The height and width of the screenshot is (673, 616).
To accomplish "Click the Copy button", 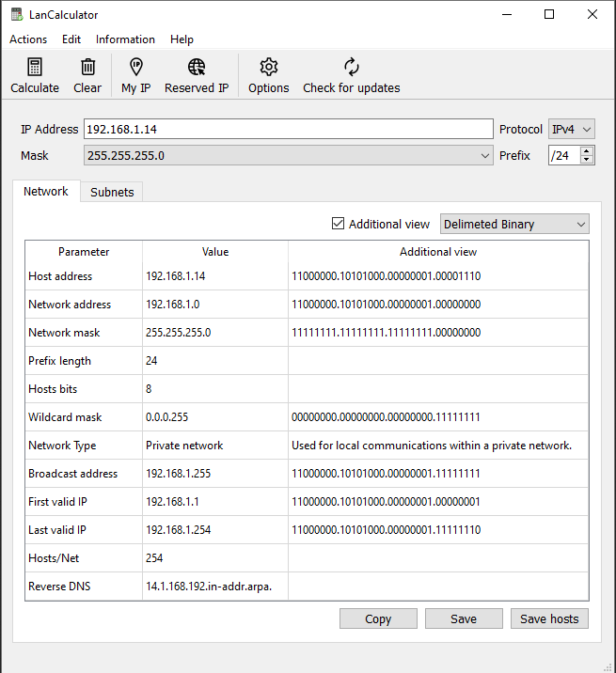I will click(x=378, y=618).
